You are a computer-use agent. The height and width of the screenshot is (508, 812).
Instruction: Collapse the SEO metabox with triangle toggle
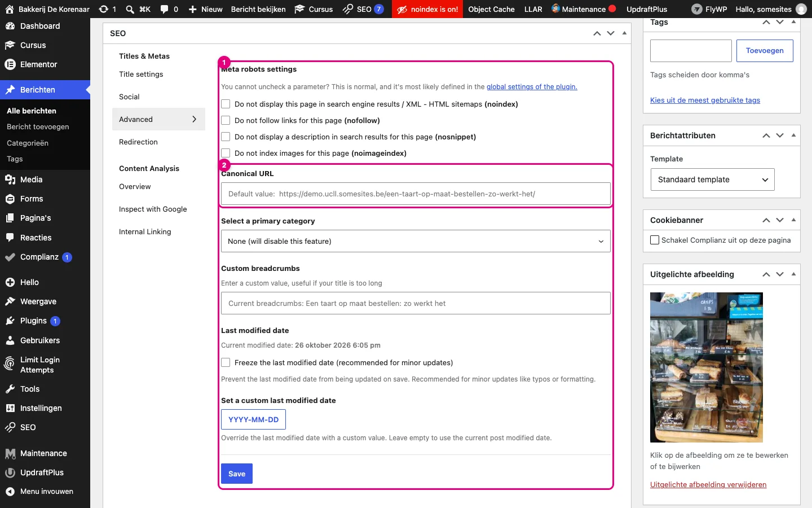click(624, 33)
